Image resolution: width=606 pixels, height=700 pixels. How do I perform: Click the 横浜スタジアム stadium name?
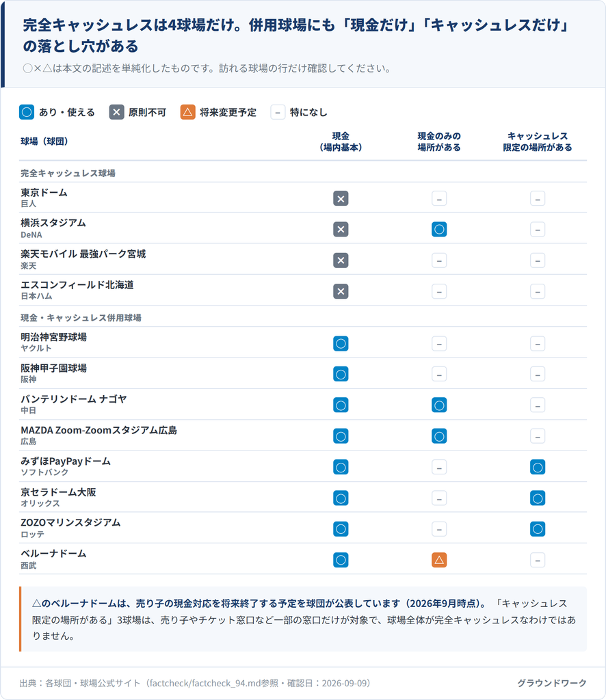(53, 223)
